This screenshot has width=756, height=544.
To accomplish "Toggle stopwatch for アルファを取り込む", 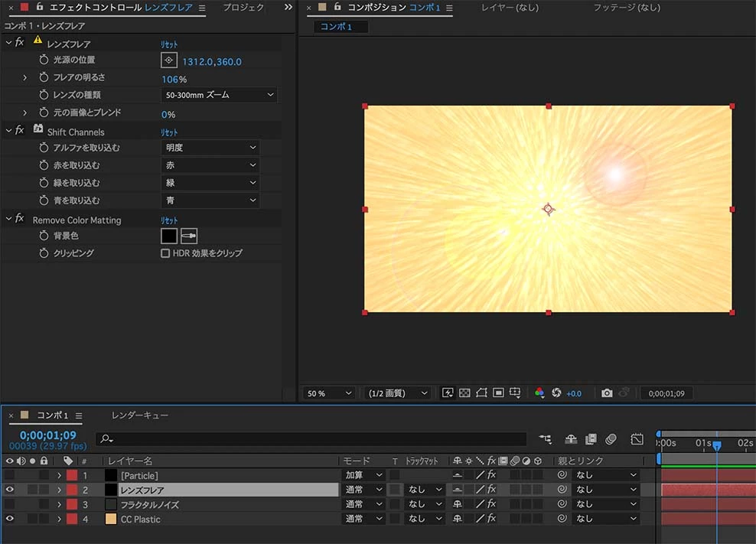I will pyautogui.click(x=44, y=148).
